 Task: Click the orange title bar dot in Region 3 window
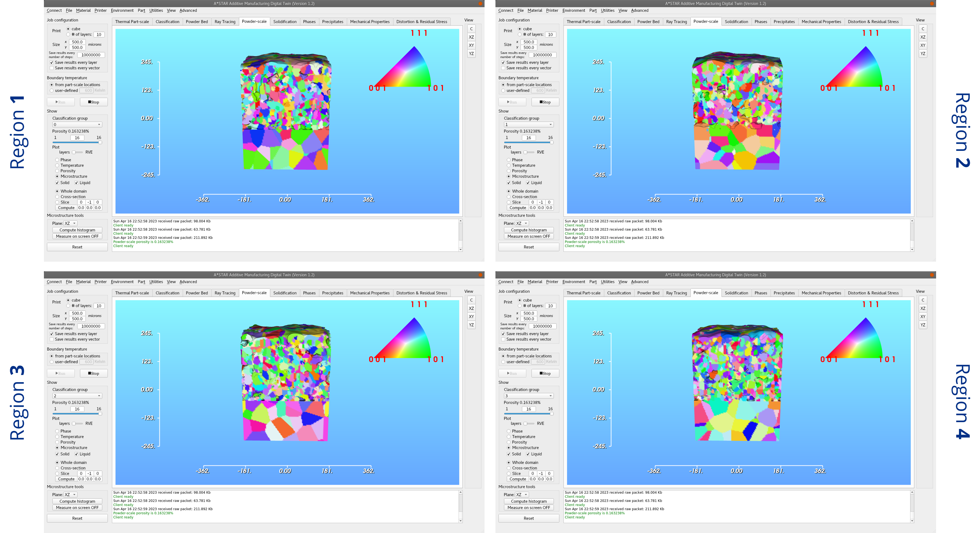click(480, 275)
